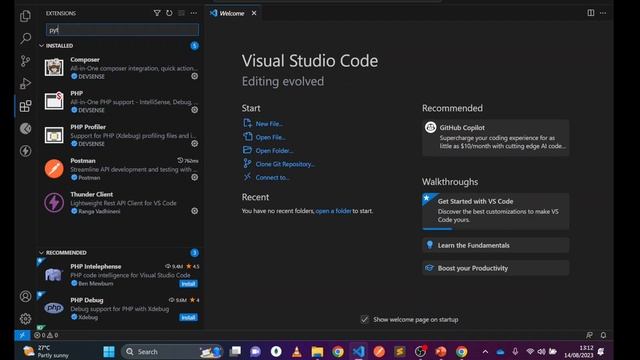Click New File link
640x360 pixels.
pos(269,124)
